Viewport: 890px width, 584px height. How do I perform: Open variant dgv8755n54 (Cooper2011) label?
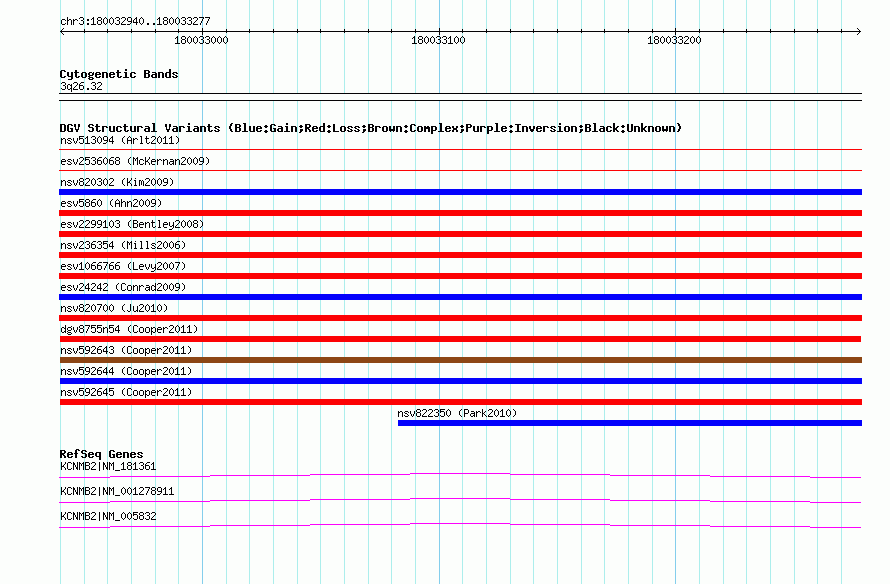pos(129,329)
